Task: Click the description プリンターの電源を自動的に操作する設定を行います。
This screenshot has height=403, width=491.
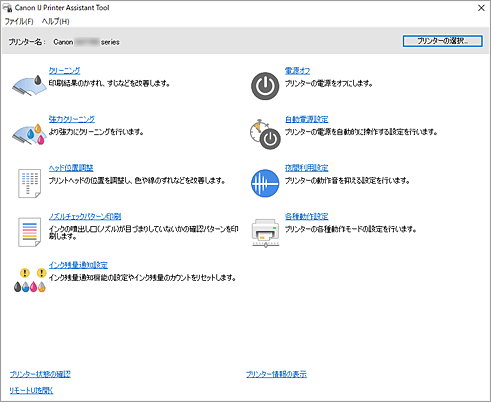Action: pyautogui.click(x=361, y=132)
